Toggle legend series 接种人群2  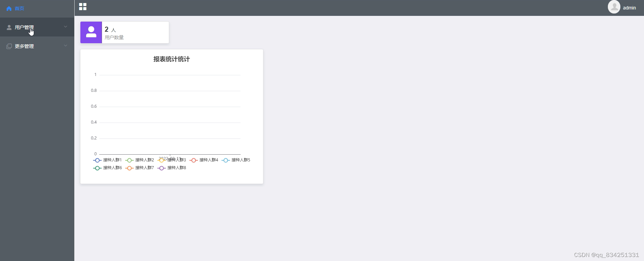(139, 160)
